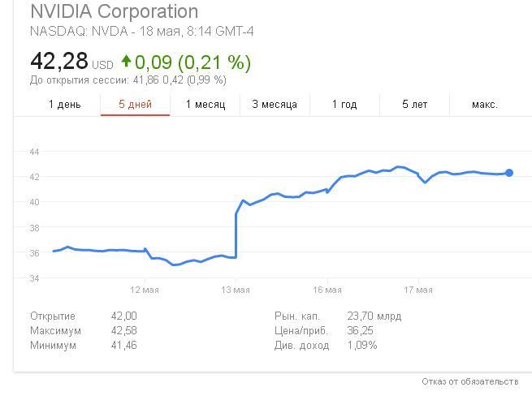Image resolution: width=532 pixels, height=400 pixels.
Task: Switch chart to "3 месяца" range
Action: (275, 104)
